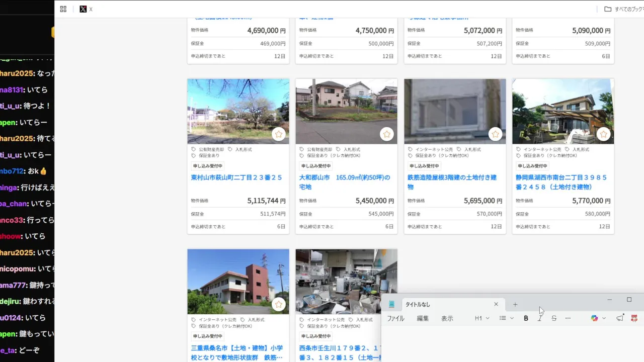Close the タイトルなし tab in Notepad
Viewport: 644px width, 362px height.
(x=496, y=304)
